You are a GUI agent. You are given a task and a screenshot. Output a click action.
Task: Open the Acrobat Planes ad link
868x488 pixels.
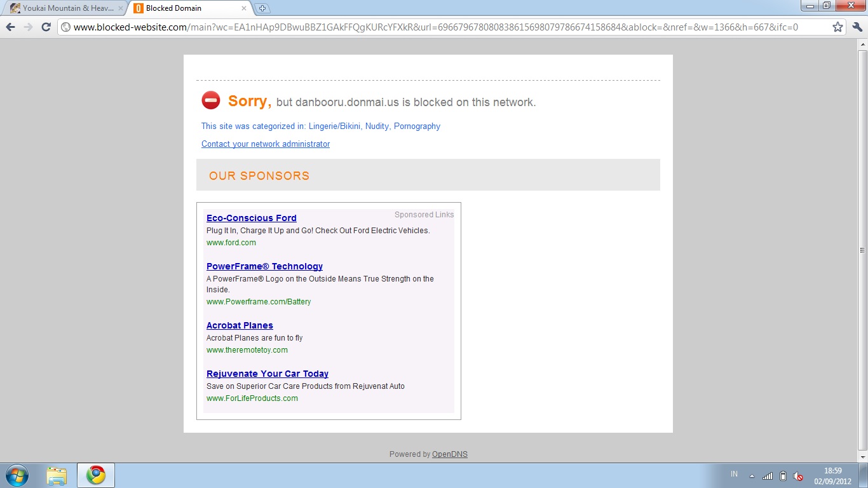[x=240, y=325]
